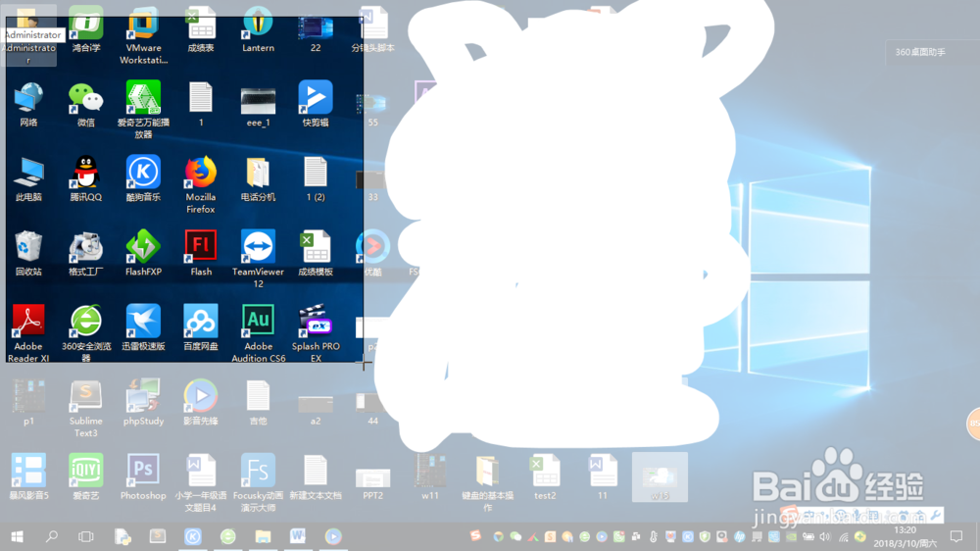
Task: Click the volume speaker tray icon
Action: pyautogui.click(x=825, y=536)
